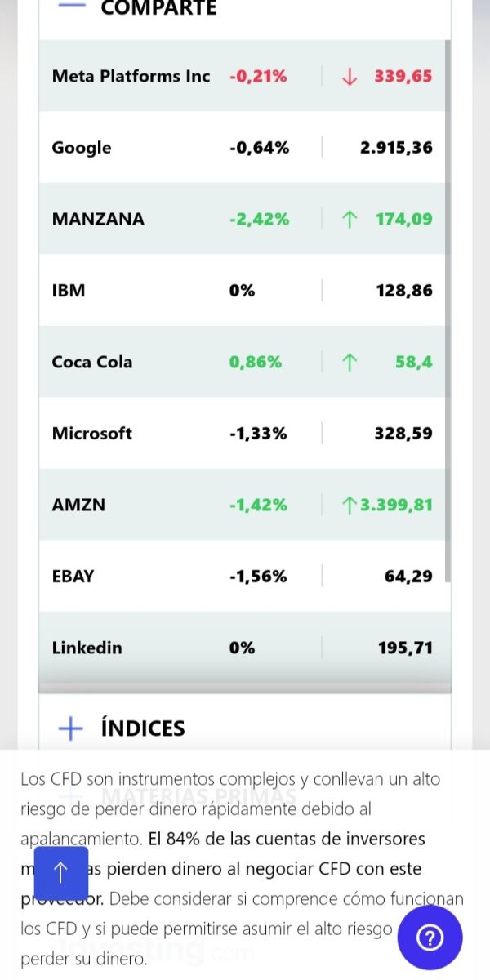Open the help question mark bubble
Viewport: 490px width, 980px height.
[x=430, y=938]
